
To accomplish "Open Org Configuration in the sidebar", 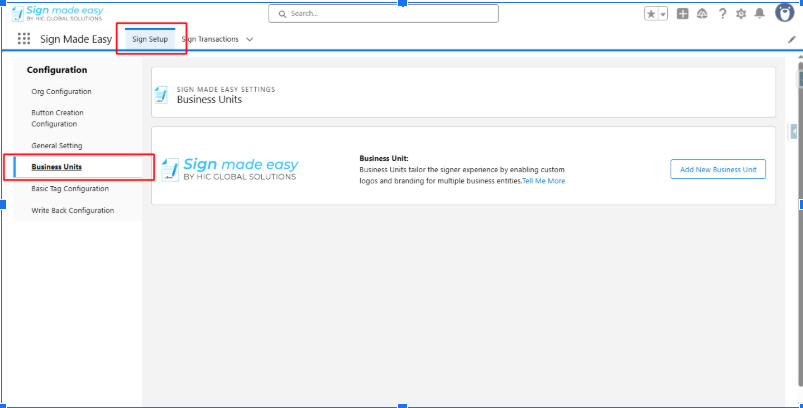I will click(x=61, y=92).
